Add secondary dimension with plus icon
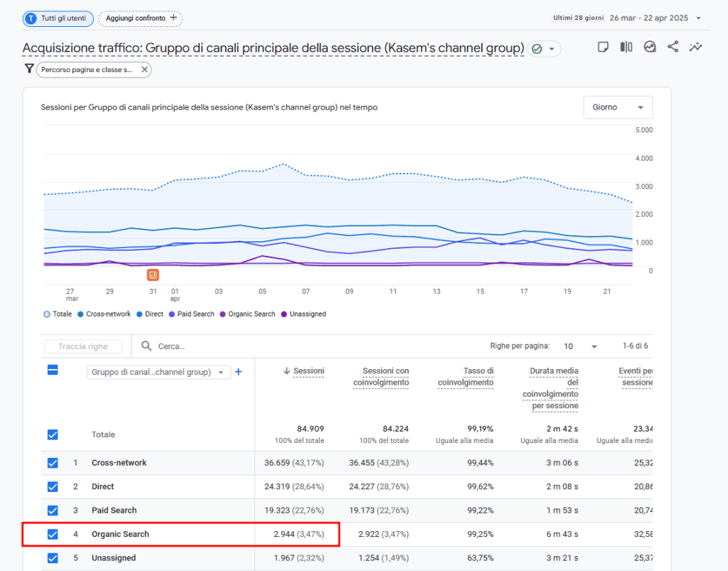This screenshot has height=571, width=728. (239, 372)
